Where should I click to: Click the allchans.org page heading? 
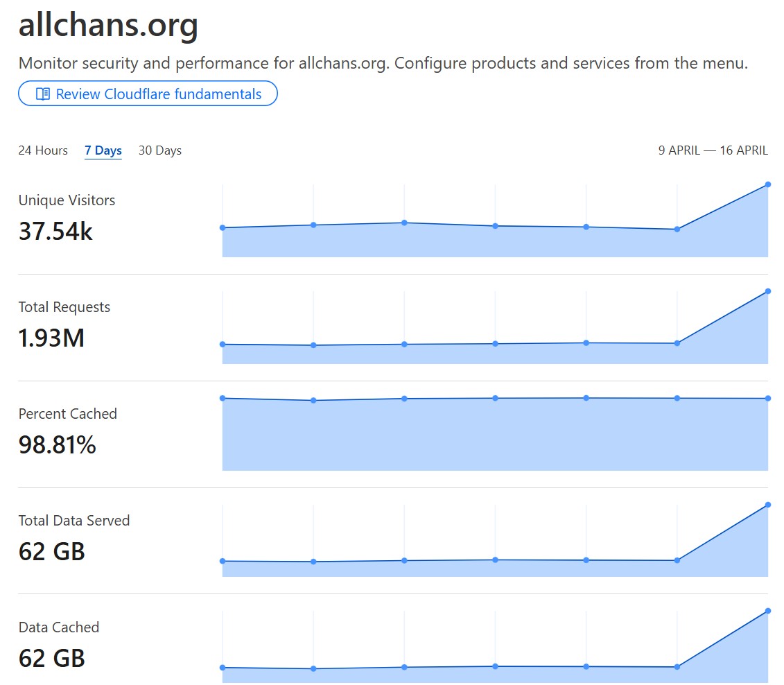click(x=108, y=26)
